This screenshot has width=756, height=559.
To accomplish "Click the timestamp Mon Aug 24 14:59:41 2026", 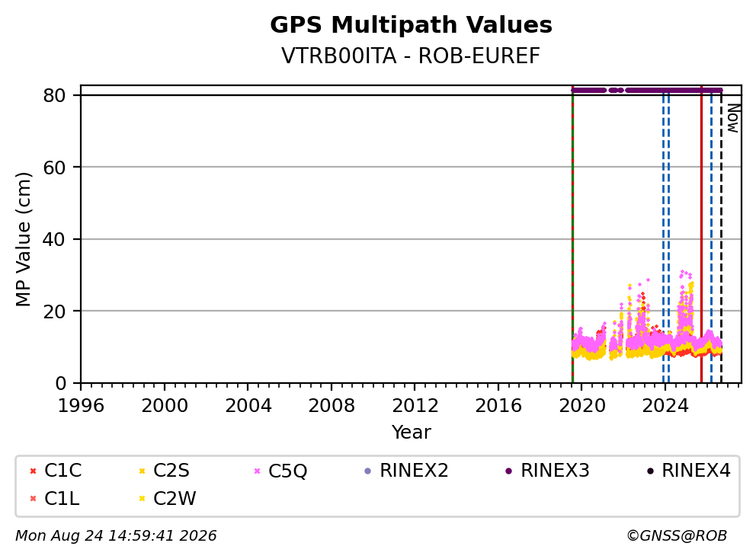I will pyautogui.click(x=116, y=536).
